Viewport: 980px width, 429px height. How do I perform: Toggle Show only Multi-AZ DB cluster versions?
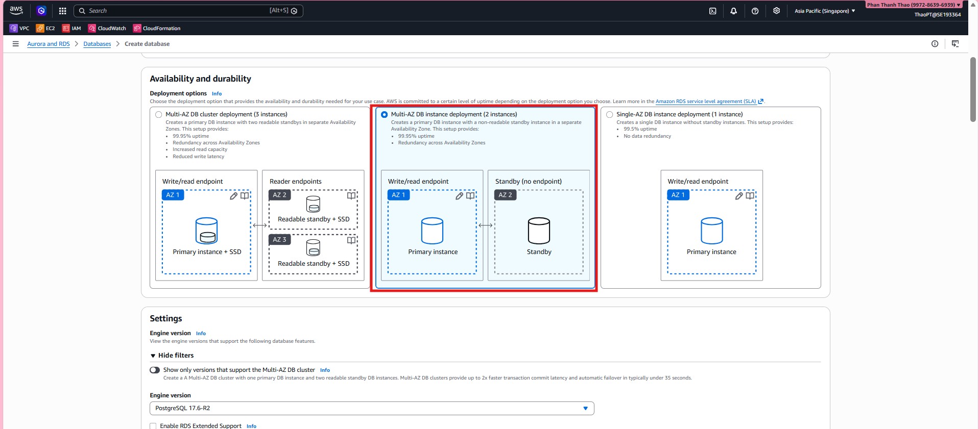click(155, 370)
